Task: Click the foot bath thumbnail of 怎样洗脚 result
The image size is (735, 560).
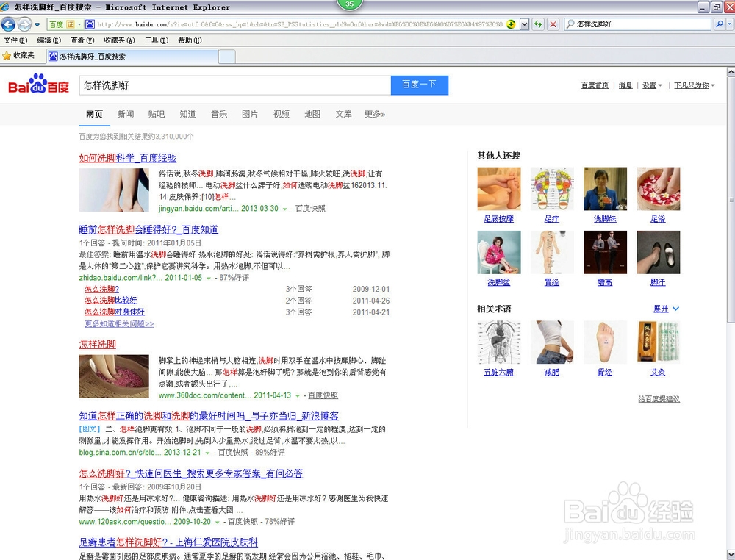Action: click(114, 376)
